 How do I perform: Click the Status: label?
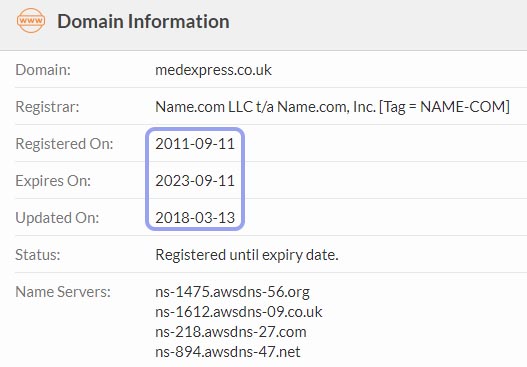[x=38, y=255]
